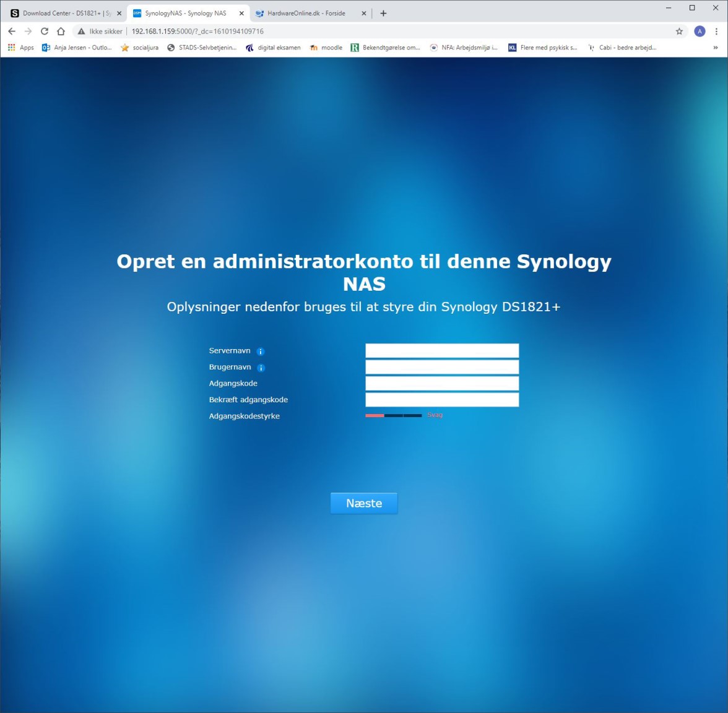
Task: Close the Download Center tab
Action: click(119, 14)
